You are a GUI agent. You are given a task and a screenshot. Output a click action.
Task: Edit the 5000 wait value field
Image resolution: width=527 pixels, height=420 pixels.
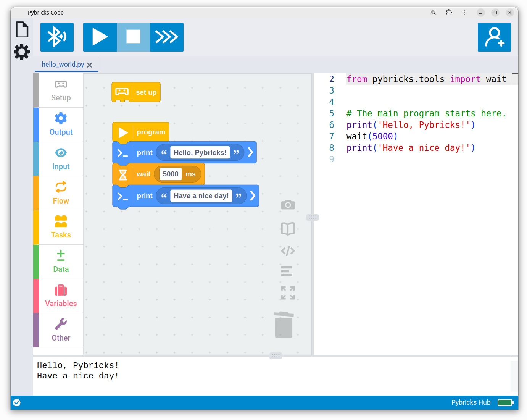tap(171, 174)
